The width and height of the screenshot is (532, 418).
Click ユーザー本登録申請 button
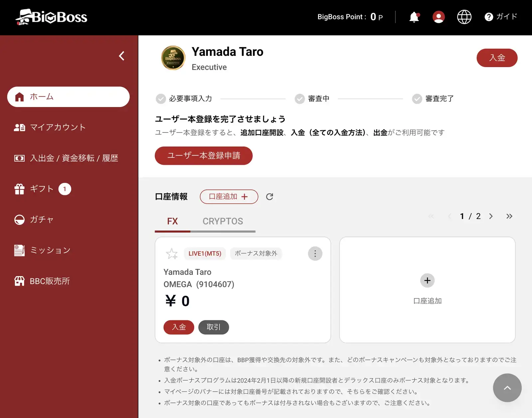[203, 156]
